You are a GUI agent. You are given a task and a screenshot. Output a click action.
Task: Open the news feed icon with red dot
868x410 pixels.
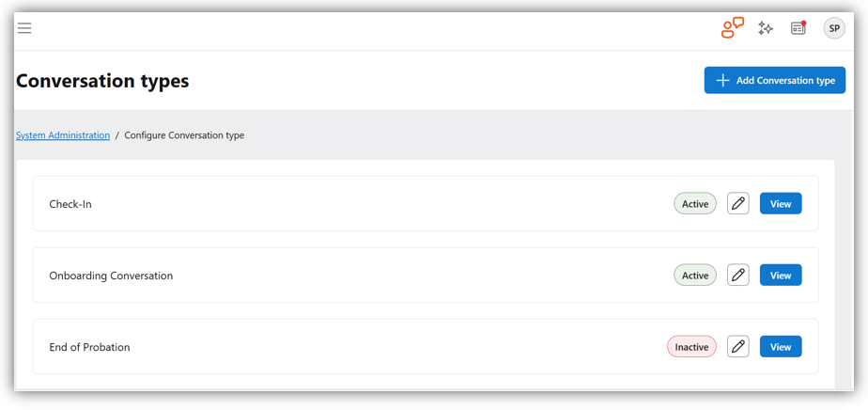tap(798, 28)
